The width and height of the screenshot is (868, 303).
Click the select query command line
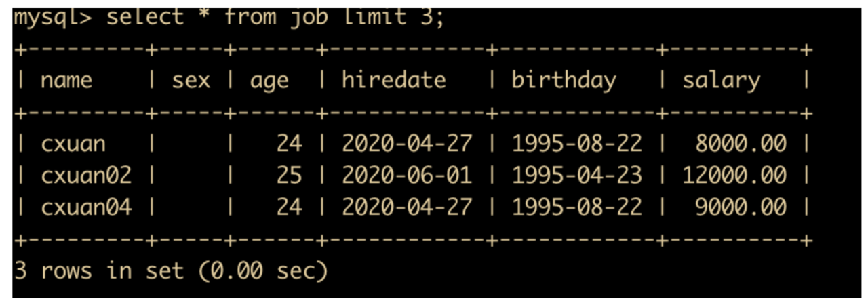tap(229, 16)
